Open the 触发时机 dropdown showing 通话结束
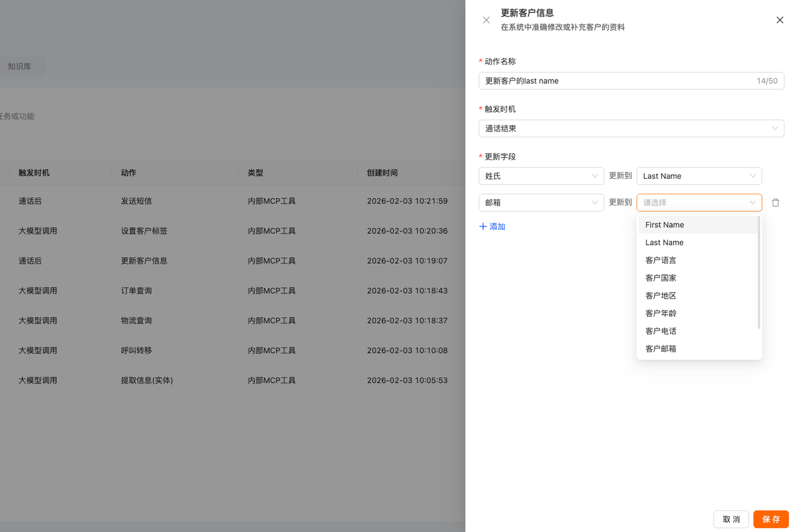 [x=631, y=128]
